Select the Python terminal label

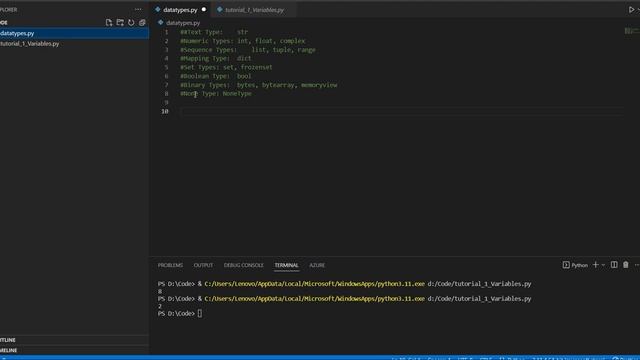click(x=575, y=265)
